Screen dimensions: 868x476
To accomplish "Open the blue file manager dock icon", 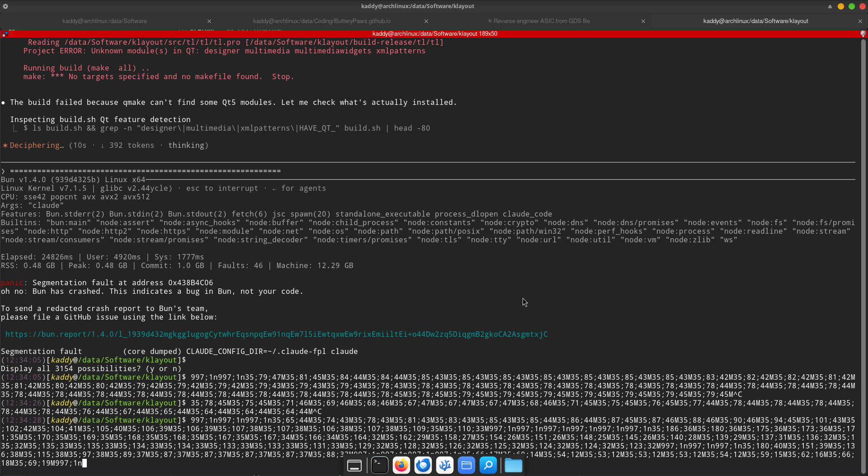I will (466, 465).
